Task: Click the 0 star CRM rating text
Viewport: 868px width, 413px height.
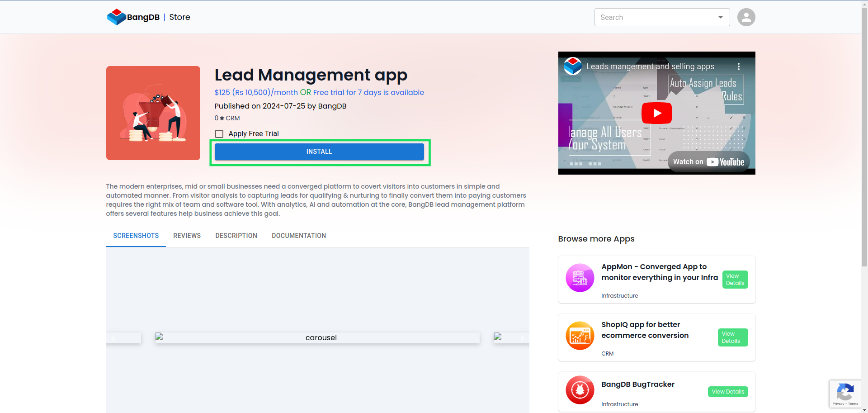Action: [227, 118]
